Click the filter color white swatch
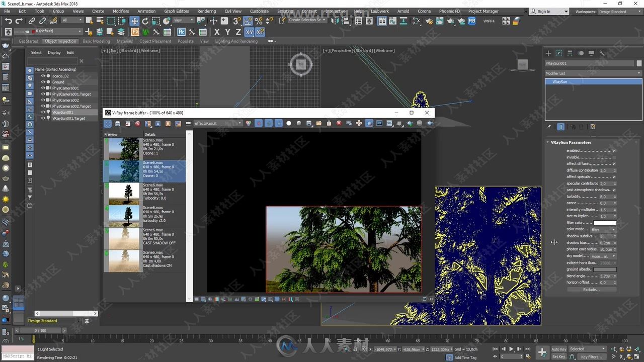Image resolution: width=644 pixels, height=362 pixels. [605, 223]
